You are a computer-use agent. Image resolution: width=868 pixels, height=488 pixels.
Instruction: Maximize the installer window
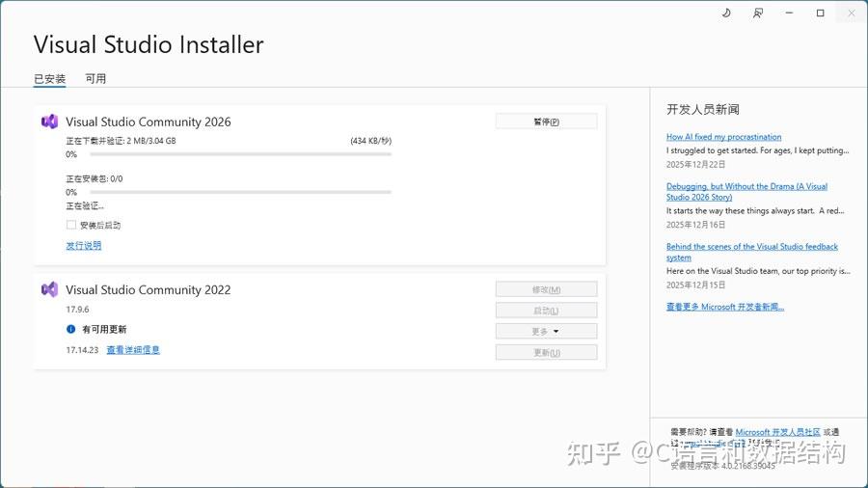click(x=821, y=13)
